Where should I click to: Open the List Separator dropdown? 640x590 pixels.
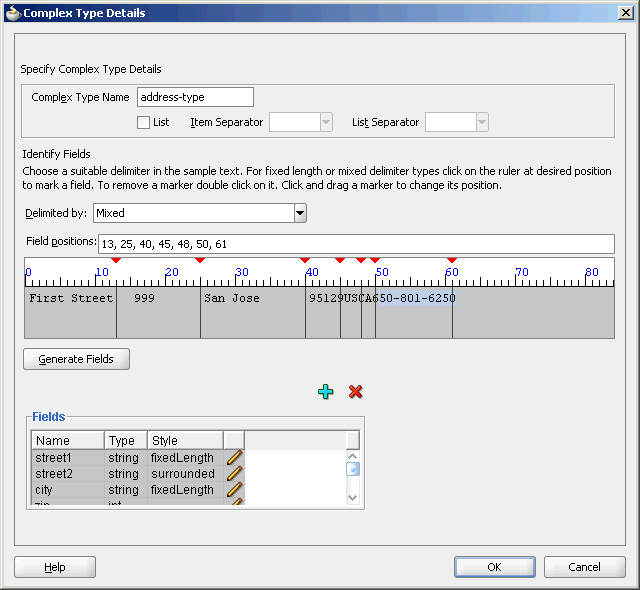482,122
